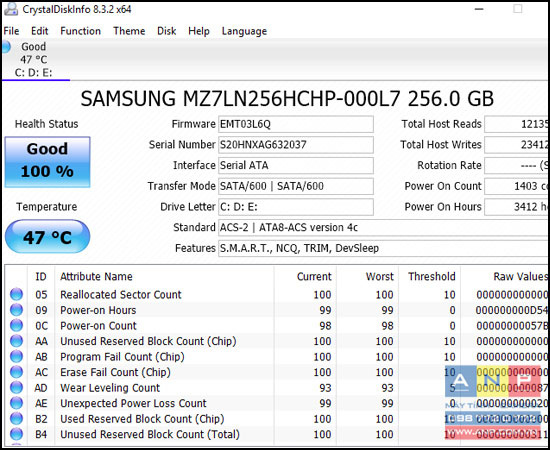
Task: Select the Reallocated Sector Count row text
Action: tap(121, 295)
